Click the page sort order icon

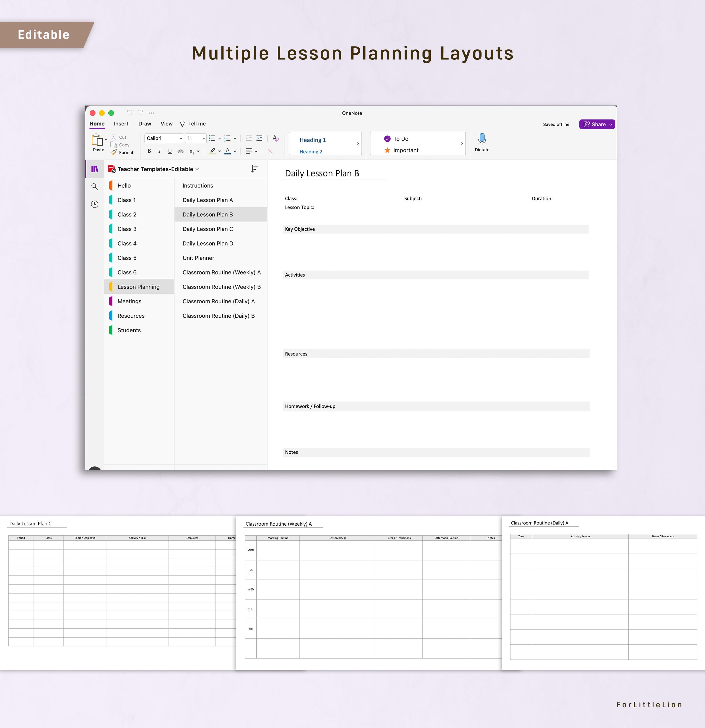pyautogui.click(x=254, y=169)
